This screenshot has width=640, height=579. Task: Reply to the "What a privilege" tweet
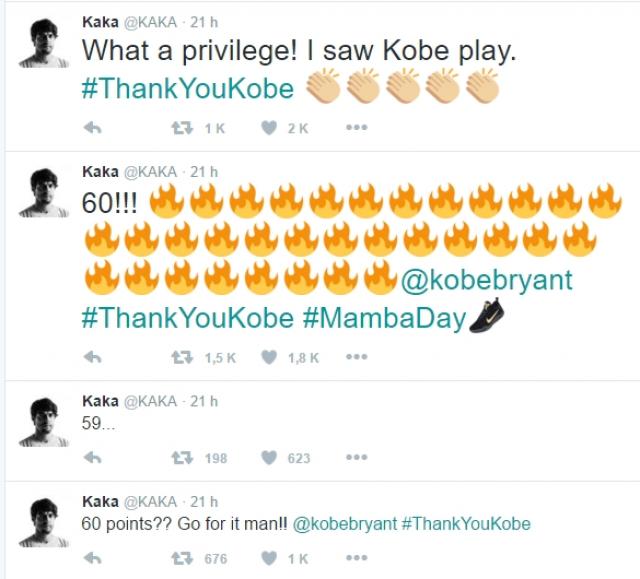92,128
